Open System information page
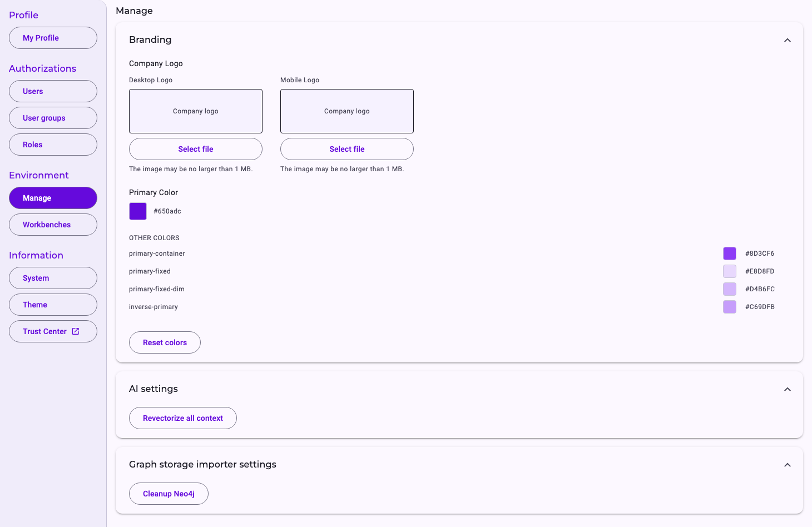812x527 pixels. click(x=53, y=278)
